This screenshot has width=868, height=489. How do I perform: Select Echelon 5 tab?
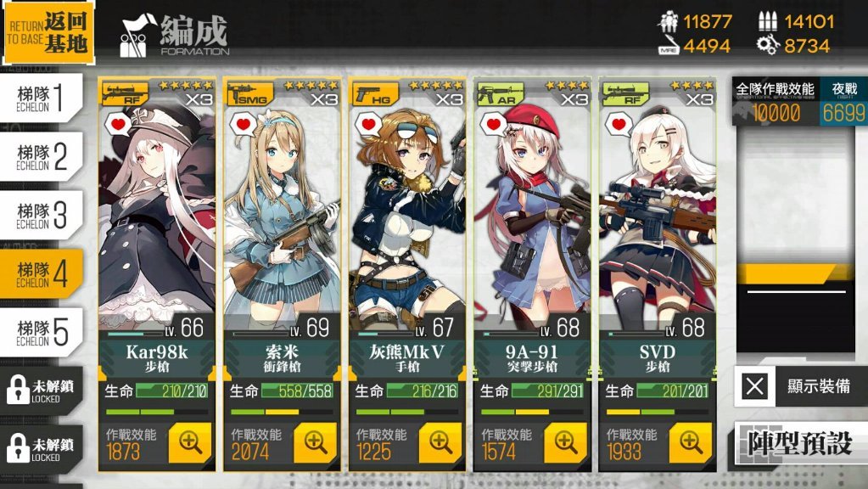pyautogui.click(x=42, y=332)
